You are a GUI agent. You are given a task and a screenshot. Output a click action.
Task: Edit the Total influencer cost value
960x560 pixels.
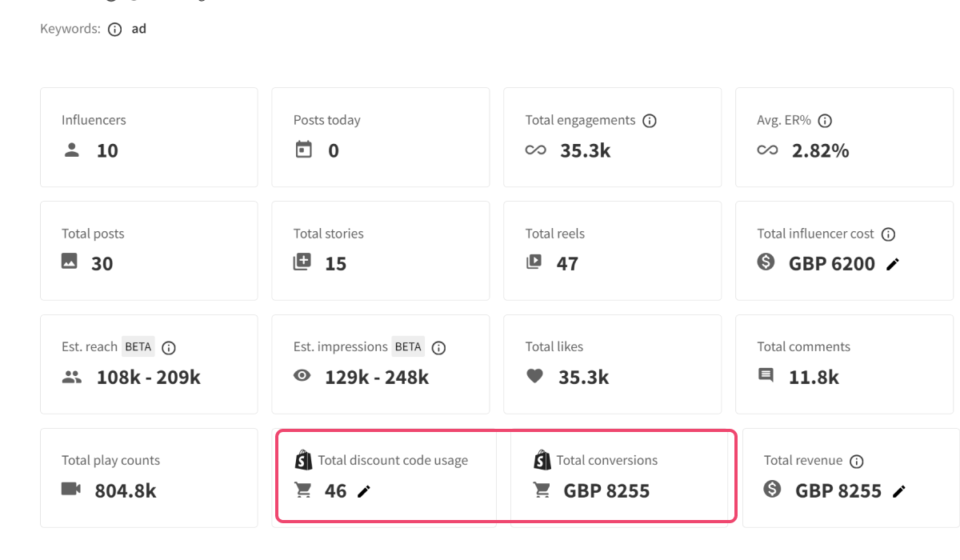(894, 263)
